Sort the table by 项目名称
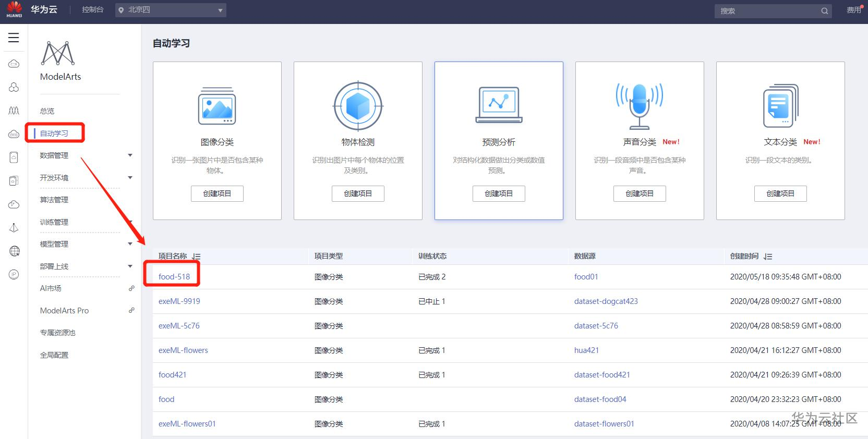868x439 pixels. [x=196, y=257]
